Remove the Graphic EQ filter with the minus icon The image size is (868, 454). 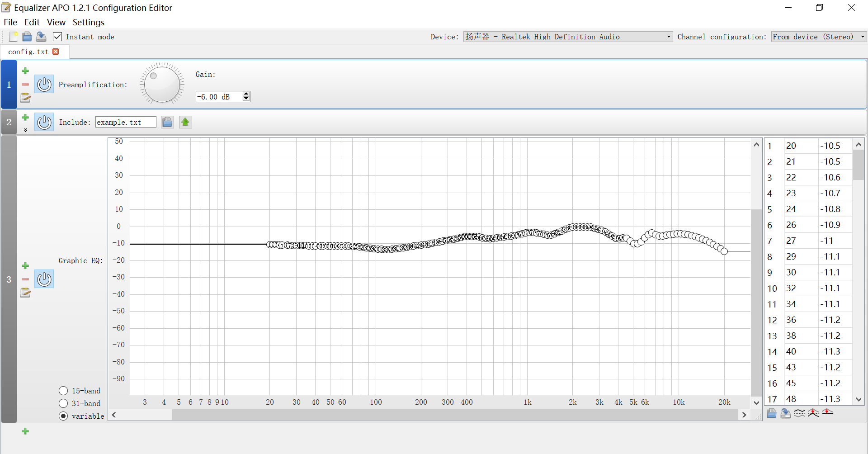point(25,279)
